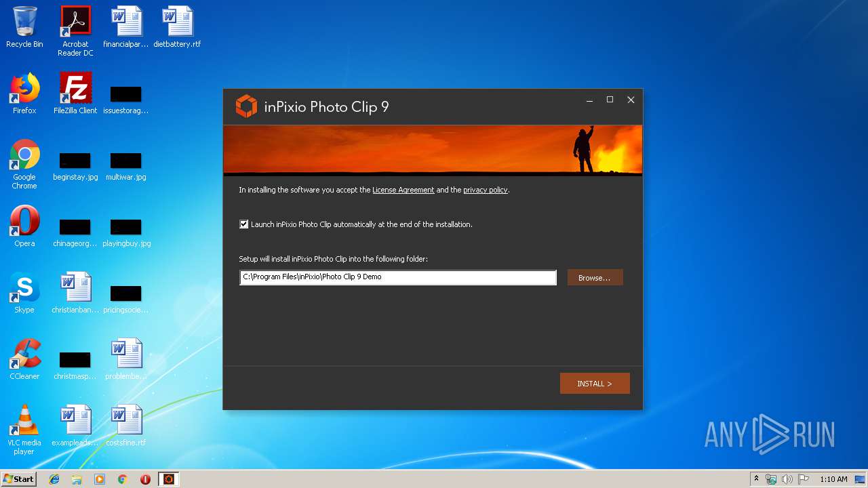Select the Opera desktop shortcut
Screen dimensions: 868x488
(24, 227)
